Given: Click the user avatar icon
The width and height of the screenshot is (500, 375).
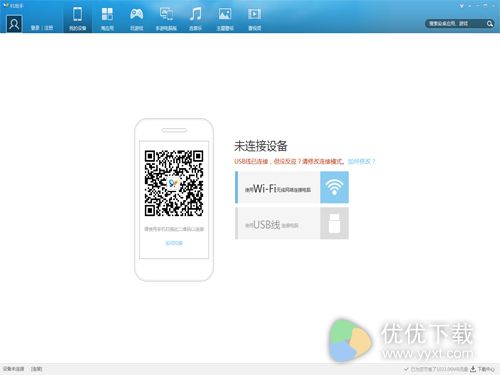Looking at the screenshot, I should (x=14, y=24).
